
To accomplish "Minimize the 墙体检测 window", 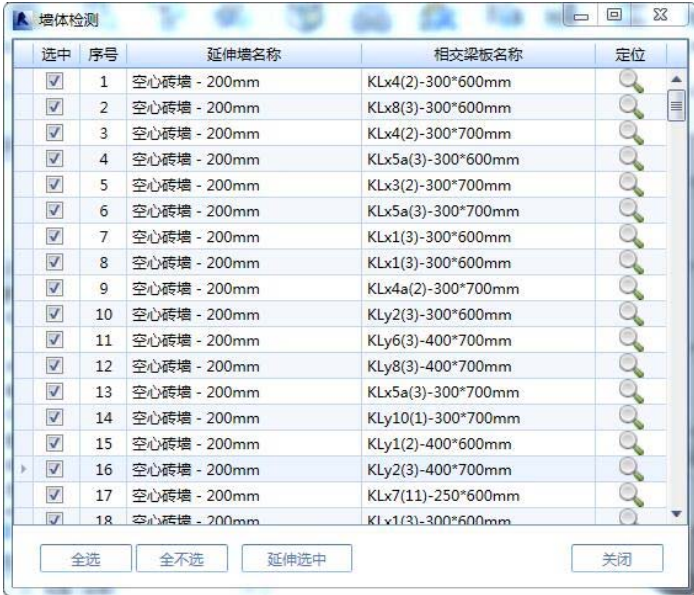I will click(x=581, y=15).
